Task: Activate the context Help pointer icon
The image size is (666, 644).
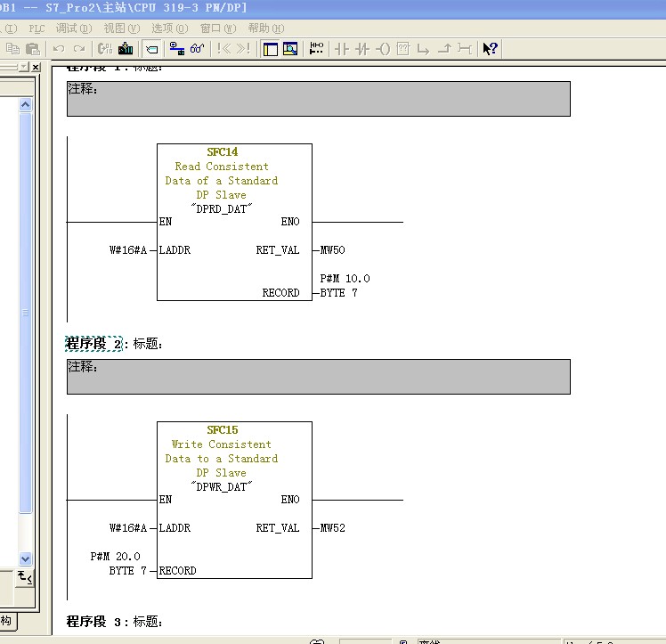Action: [x=491, y=49]
